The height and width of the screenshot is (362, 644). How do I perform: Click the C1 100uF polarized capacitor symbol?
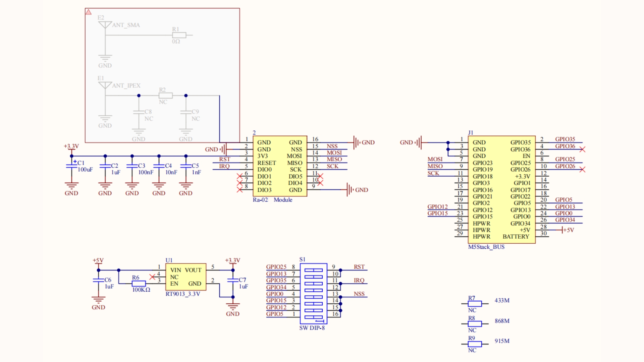point(71,166)
